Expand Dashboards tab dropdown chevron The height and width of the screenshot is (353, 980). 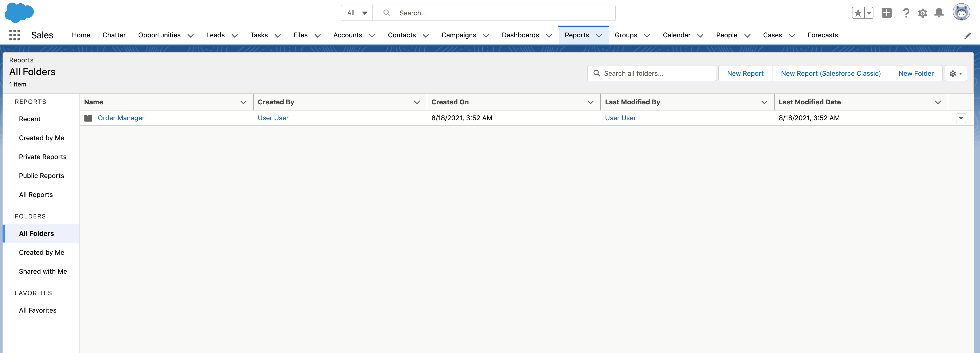[549, 35]
